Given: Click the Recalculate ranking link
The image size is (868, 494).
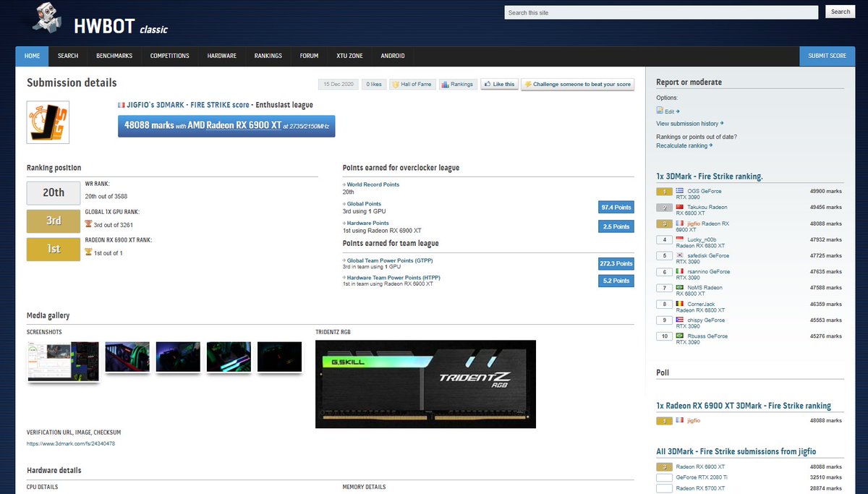Looking at the screenshot, I should (x=684, y=145).
